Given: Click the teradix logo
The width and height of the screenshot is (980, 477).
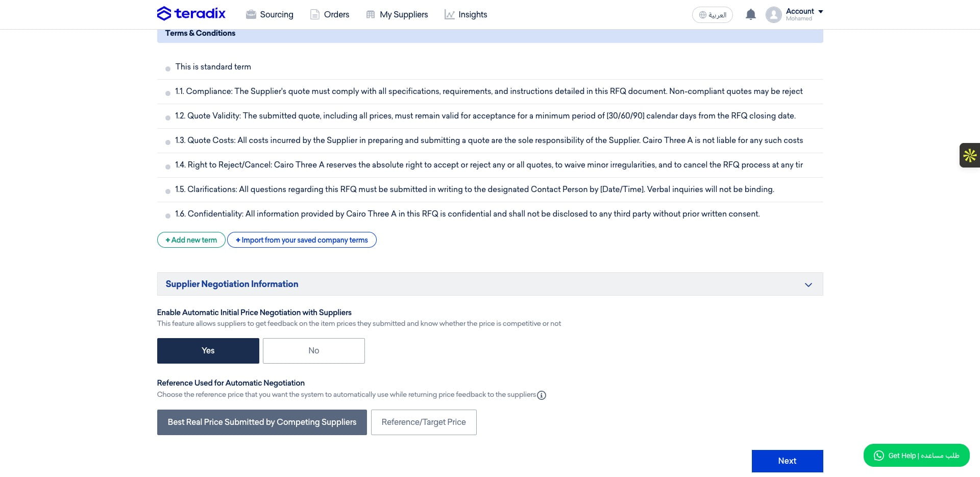Looking at the screenshot, I should (191, 13).
